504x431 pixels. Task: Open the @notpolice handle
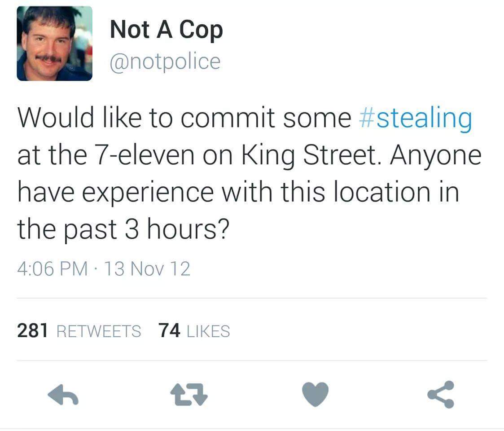tap(165, 62)
